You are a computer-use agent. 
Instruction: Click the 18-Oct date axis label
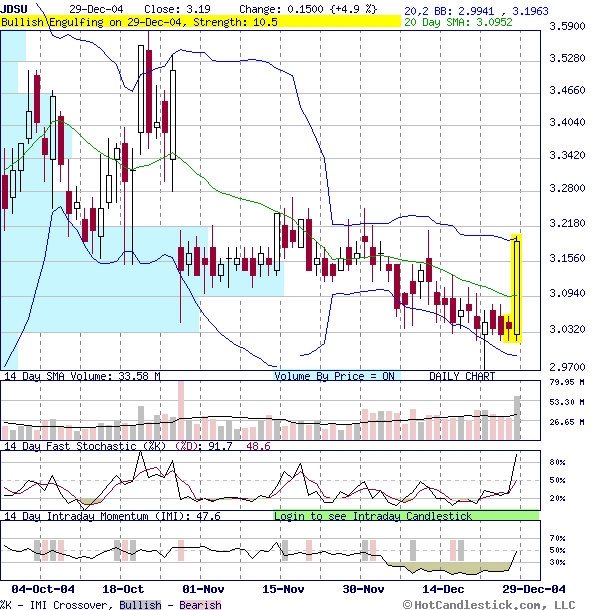pyautogui.click(x=123, y=589)
